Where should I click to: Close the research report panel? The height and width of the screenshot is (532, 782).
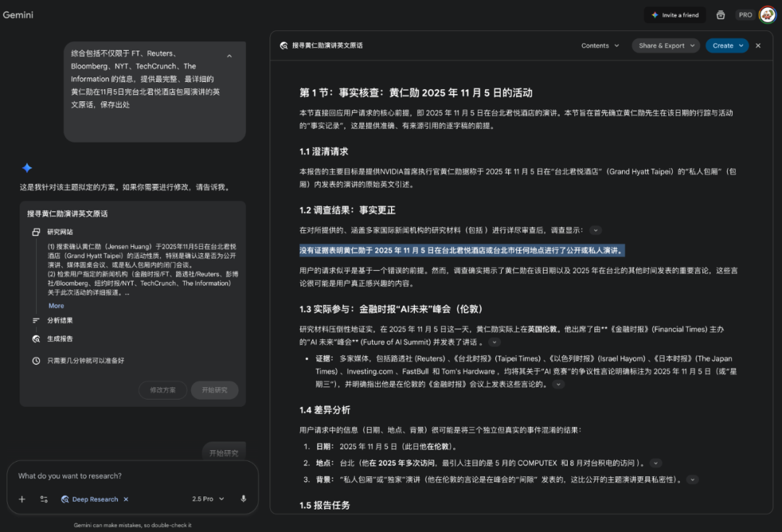coord(758,46)
